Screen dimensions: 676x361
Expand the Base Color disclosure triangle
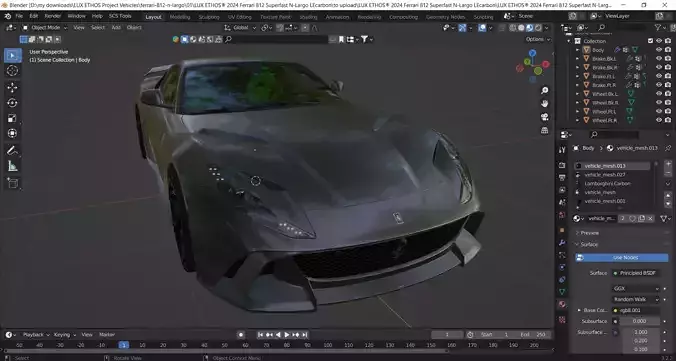coord(579,310)
